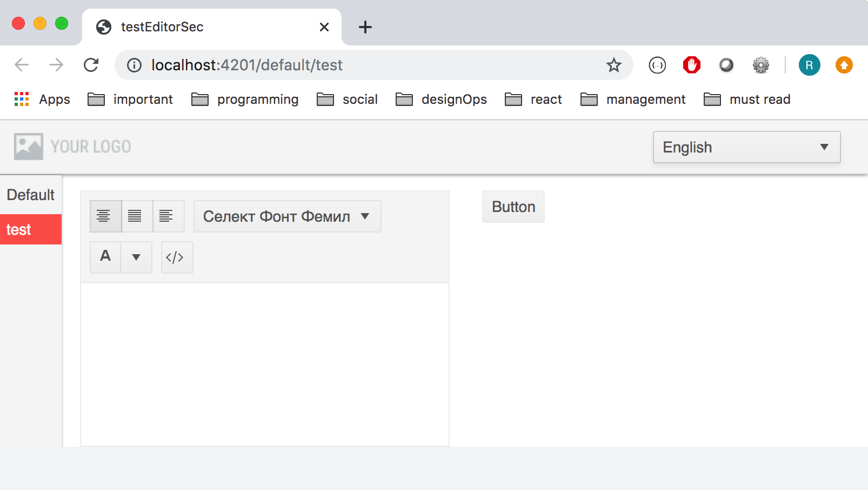Viewport: 868px width, 490px height.
Task: Click the YOUR LOGO image
Action: pyautogui.click(x=72, y=147)
